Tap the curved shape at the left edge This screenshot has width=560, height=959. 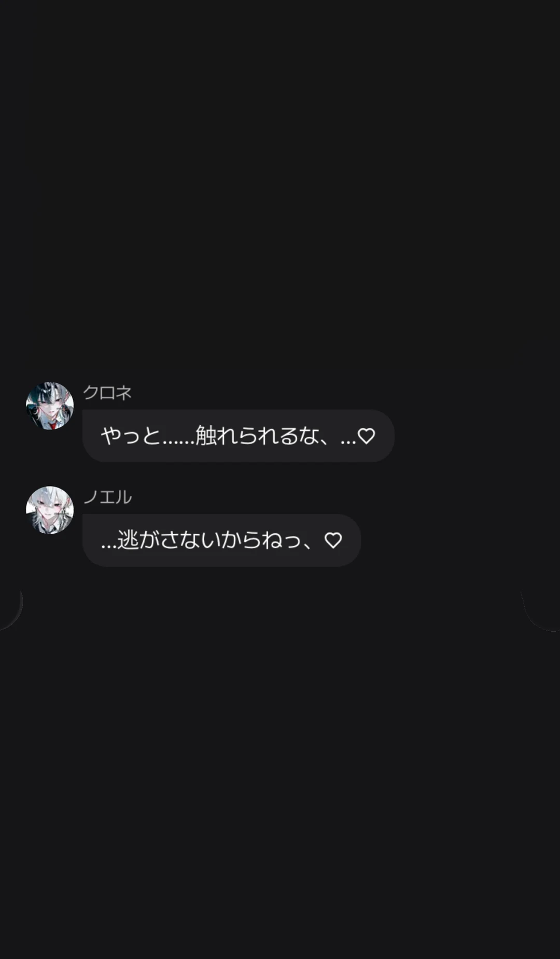[x=11, y=608]
